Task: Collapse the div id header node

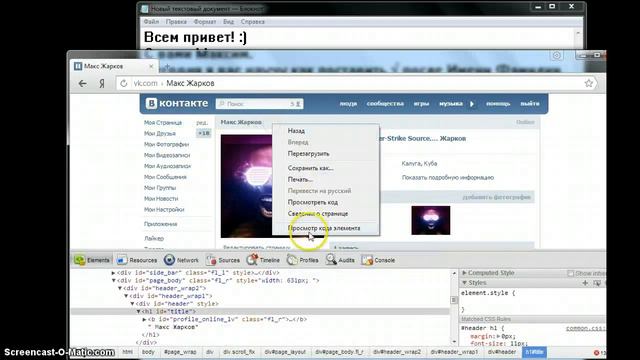Action: click(x=132, y=304)
